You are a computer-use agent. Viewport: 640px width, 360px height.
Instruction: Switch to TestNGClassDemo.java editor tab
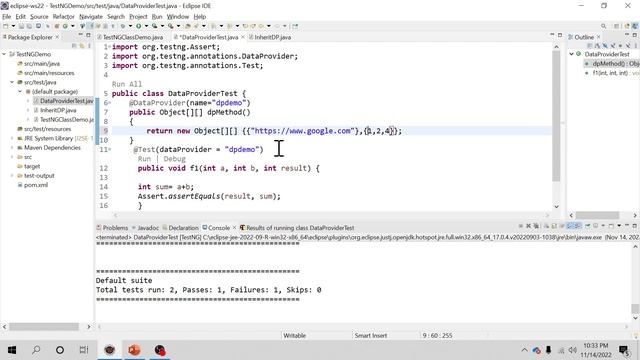click(130, 37)
